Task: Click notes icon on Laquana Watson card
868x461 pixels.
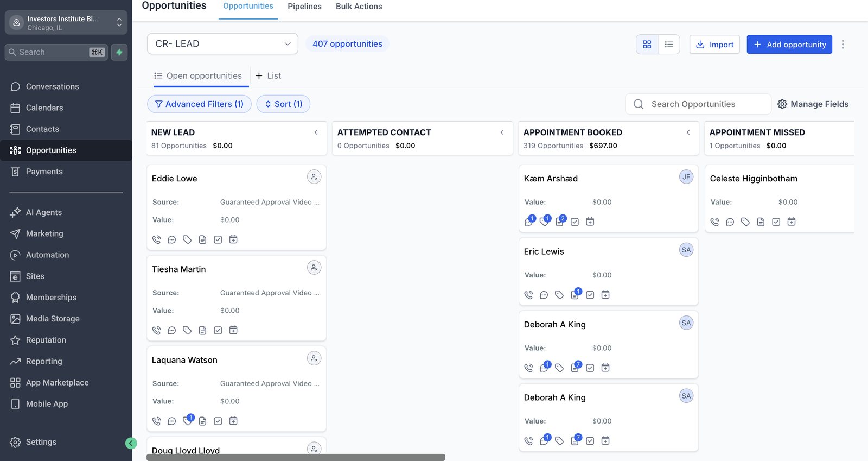Action: [202, 421]
